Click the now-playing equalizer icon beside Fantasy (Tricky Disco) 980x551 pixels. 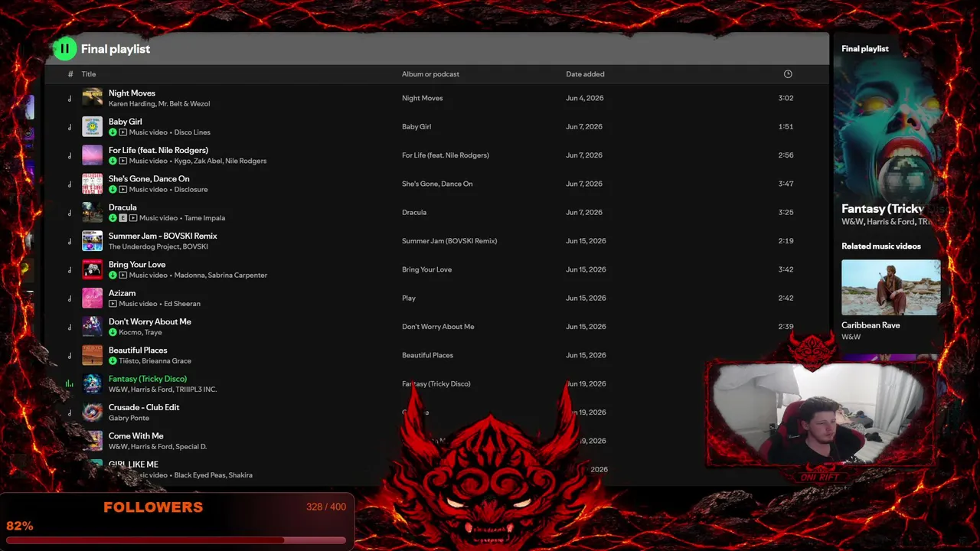70,384
